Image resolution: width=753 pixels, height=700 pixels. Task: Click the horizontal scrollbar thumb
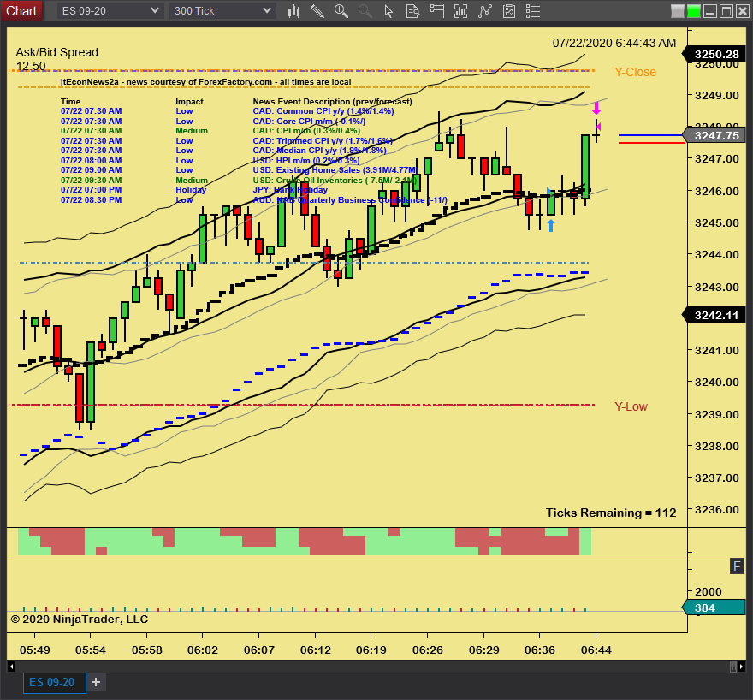click(x=732, y=667)
